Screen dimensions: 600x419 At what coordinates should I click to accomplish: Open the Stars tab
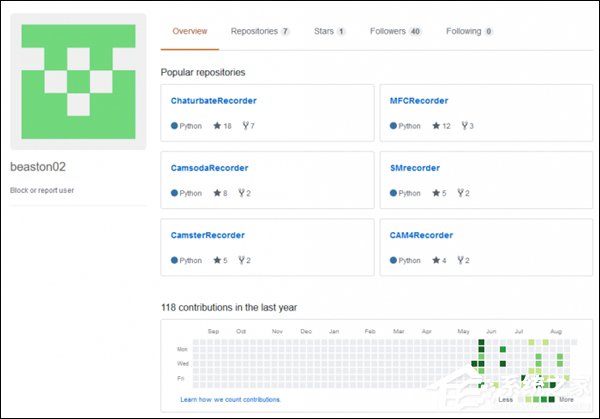(329, 32)
